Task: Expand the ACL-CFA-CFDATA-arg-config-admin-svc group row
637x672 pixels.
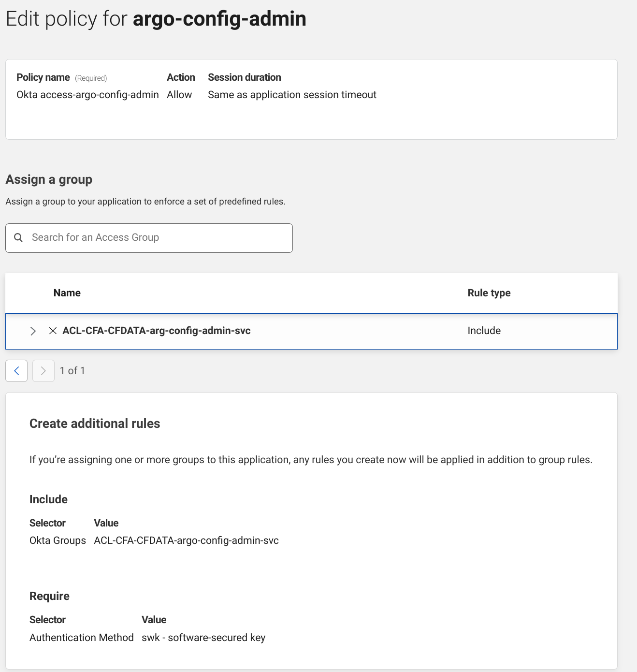Action: coord(33,331)
